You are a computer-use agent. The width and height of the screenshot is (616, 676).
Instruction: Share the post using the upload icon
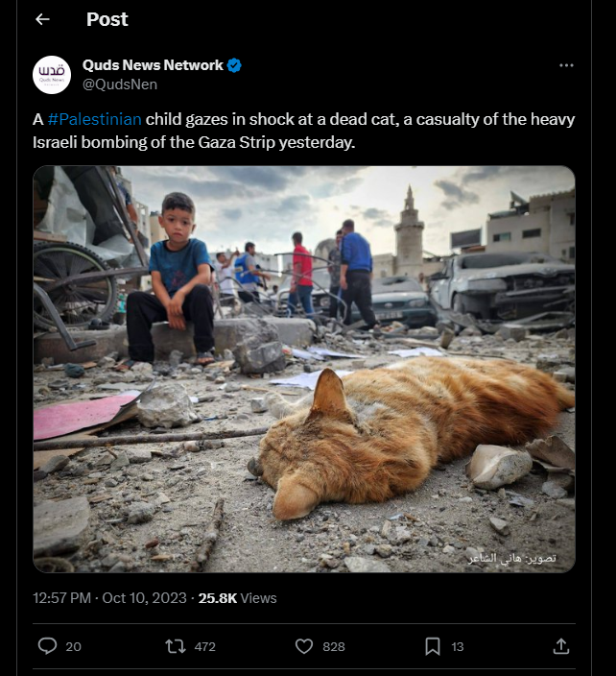coord(561,646)
